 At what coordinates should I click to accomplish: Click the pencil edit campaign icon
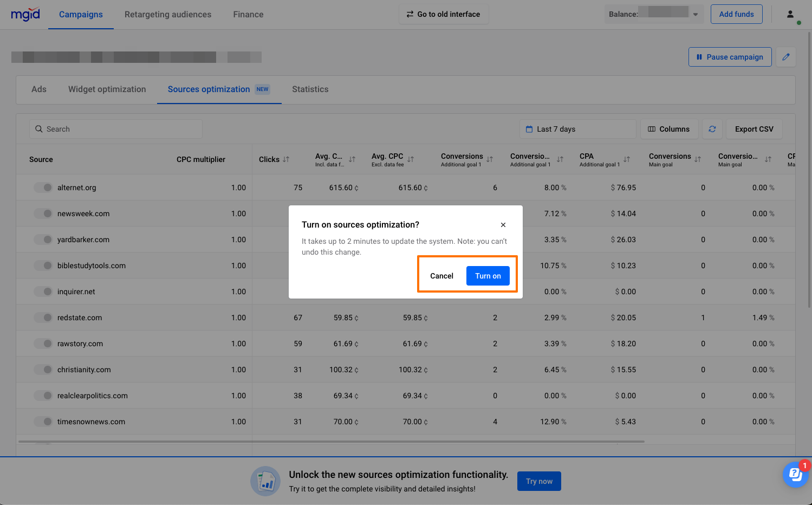(785, 57)
